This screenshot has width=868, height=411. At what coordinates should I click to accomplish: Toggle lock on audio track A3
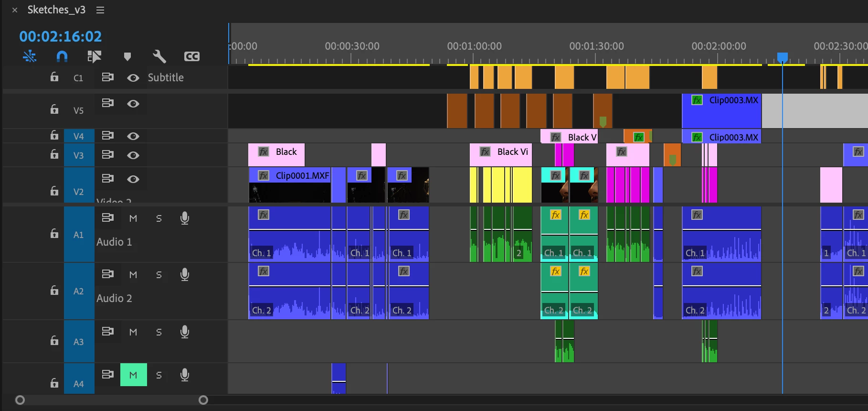click(x=54, y=341)
